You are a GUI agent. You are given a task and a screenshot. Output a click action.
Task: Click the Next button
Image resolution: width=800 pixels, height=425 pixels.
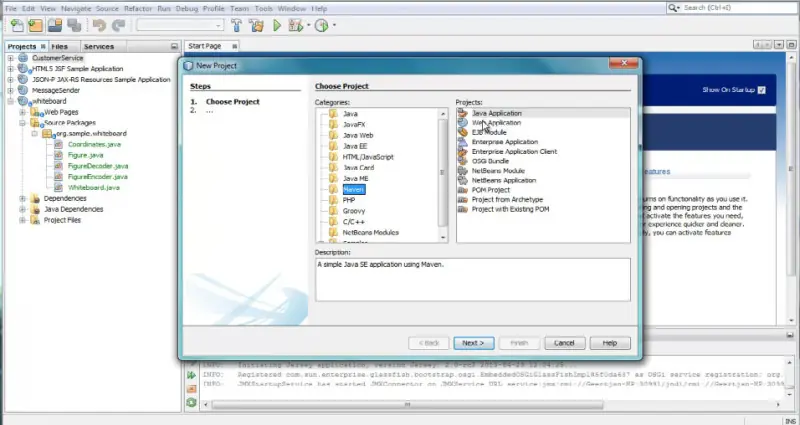473,343
